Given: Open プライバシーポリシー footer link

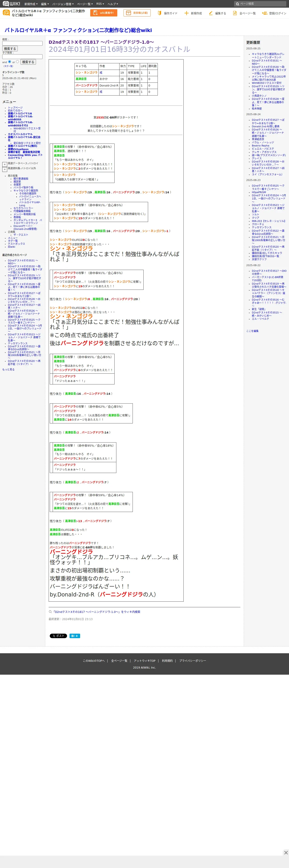Looking at the screenshot, I should coord(192,661).
